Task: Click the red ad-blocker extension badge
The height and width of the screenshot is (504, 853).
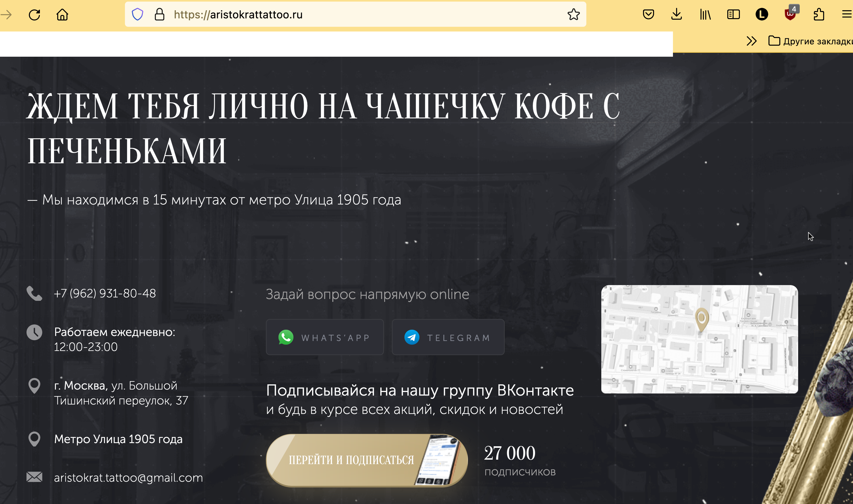Action: [790, 15]
